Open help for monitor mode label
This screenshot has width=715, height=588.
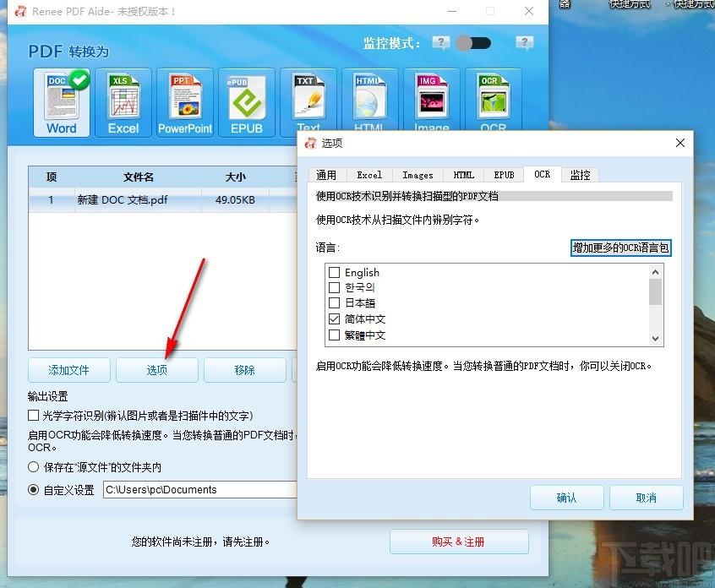click(x=440, y=43)
